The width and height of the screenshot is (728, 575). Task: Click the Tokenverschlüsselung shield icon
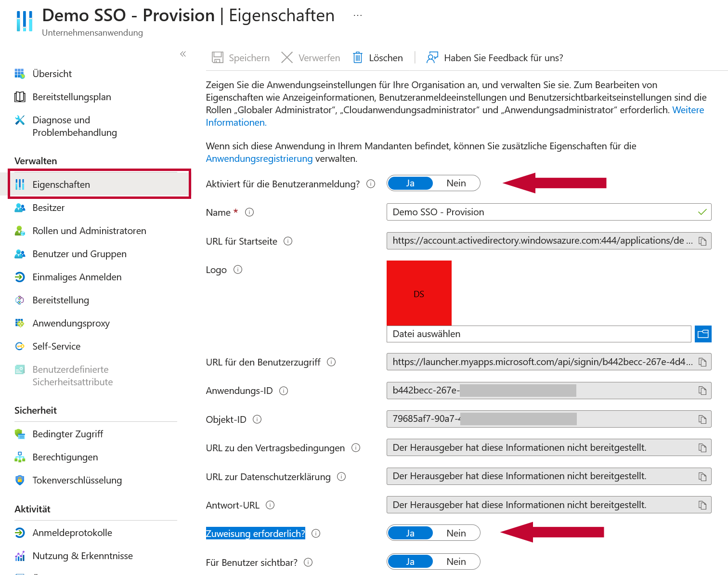[20, 480]
